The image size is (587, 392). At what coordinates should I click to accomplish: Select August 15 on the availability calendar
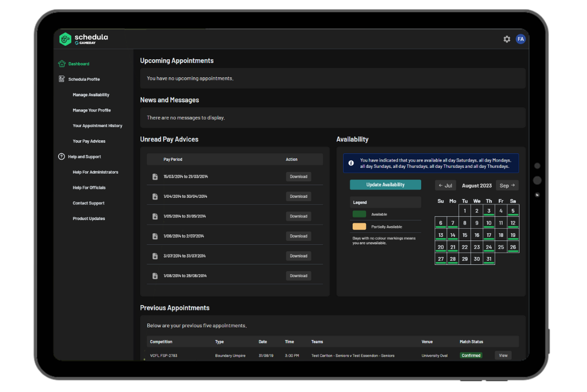click(465, 234)
